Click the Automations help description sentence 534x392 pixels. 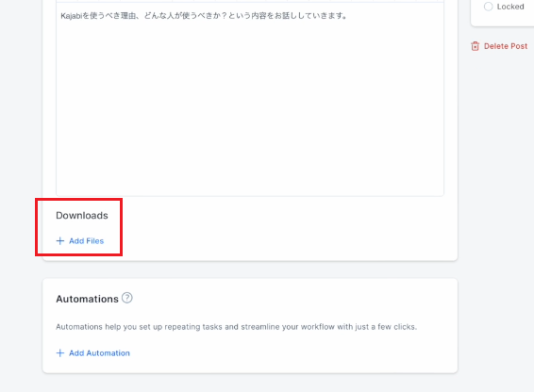[x=237, y=327]
